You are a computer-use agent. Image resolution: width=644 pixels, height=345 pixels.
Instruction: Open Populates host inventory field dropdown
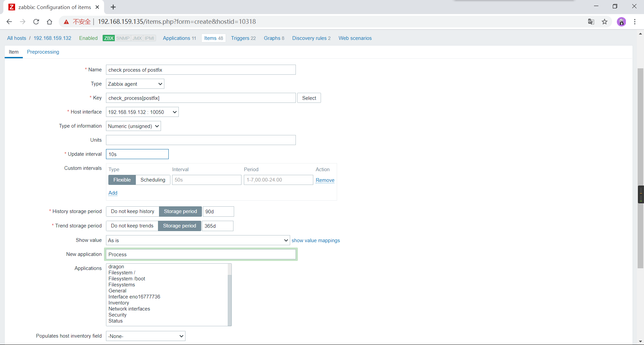146,336
